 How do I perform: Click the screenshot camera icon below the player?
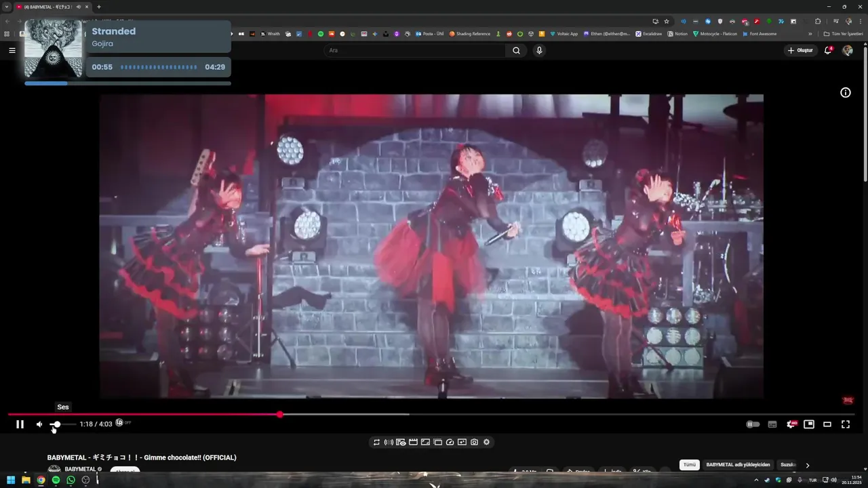pyautogui.click(x=474, y=442)
